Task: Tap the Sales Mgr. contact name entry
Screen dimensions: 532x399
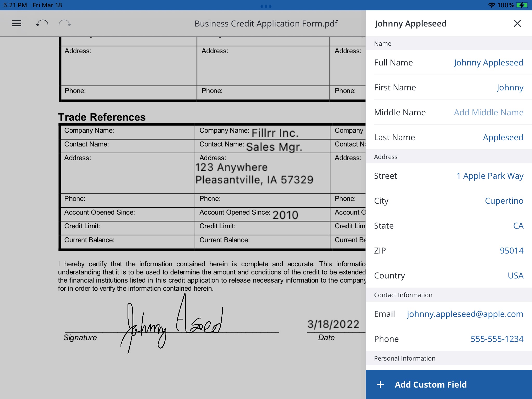Action: (x=274, y=147)
